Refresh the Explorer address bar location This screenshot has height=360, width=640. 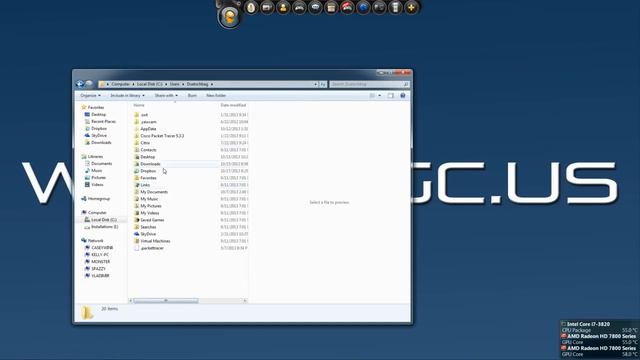pyautogui.click(x=323, y=84)
